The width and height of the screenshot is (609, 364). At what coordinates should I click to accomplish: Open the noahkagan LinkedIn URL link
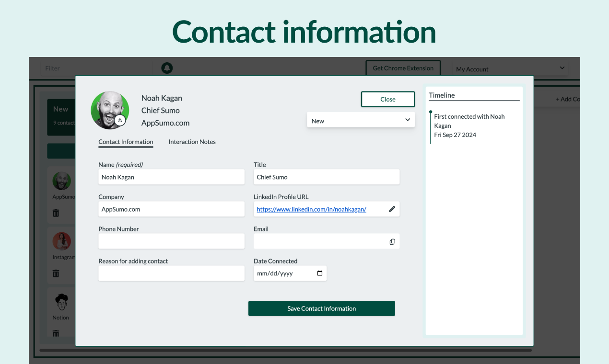311,209
